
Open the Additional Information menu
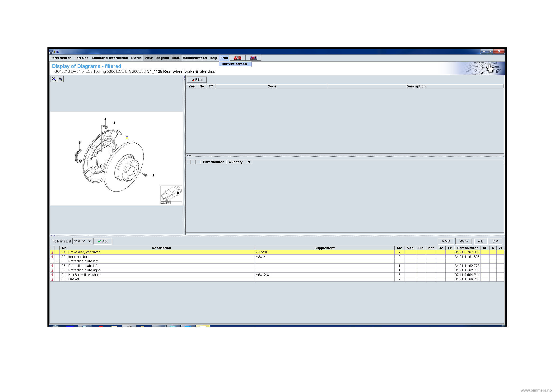coord(110,58)
